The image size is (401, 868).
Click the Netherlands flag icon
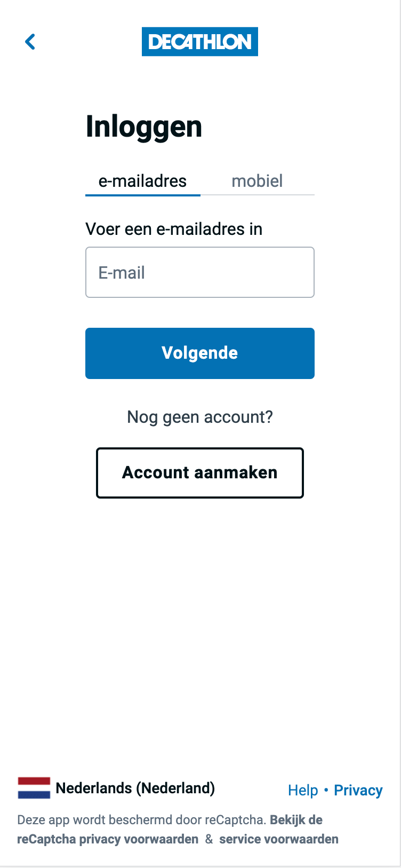pos(34,788)
